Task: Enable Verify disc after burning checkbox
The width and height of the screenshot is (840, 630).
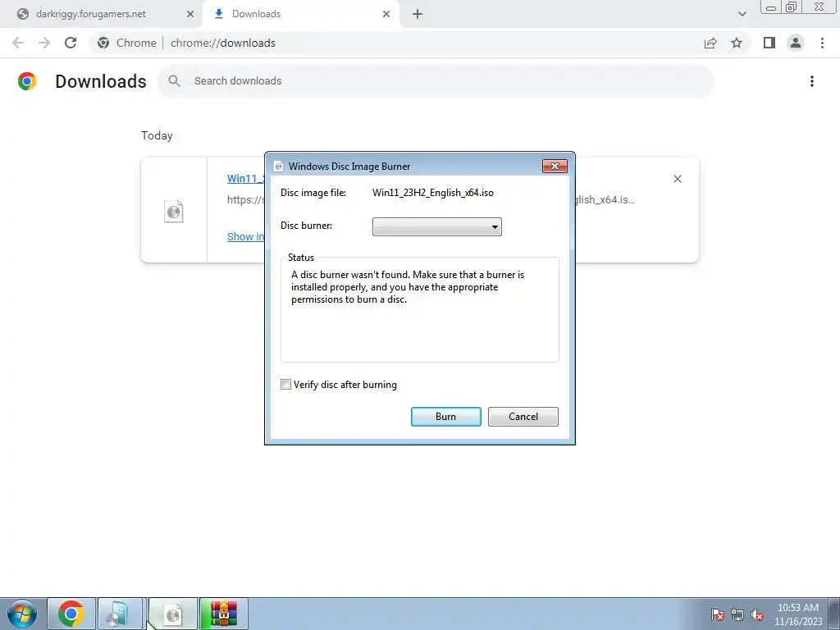Action: 285,385
